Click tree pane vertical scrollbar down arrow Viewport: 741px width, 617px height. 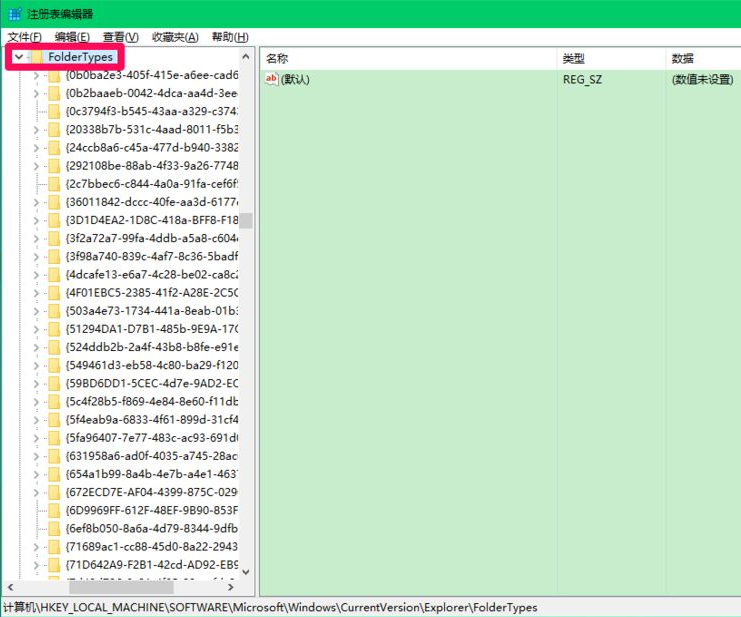[x=246, y=570]
